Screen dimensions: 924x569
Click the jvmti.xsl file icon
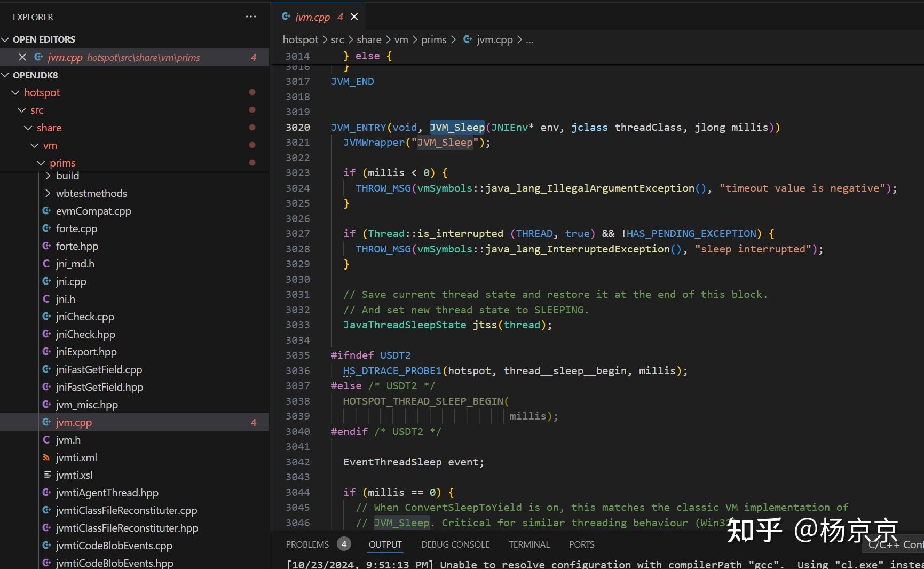(x=47, y=475)
